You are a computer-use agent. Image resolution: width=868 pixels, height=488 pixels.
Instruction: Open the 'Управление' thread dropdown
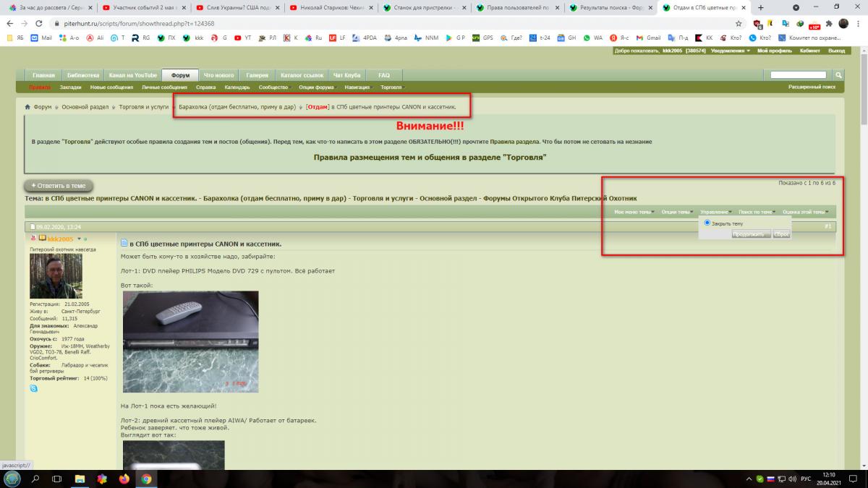(x=716, y=212)
